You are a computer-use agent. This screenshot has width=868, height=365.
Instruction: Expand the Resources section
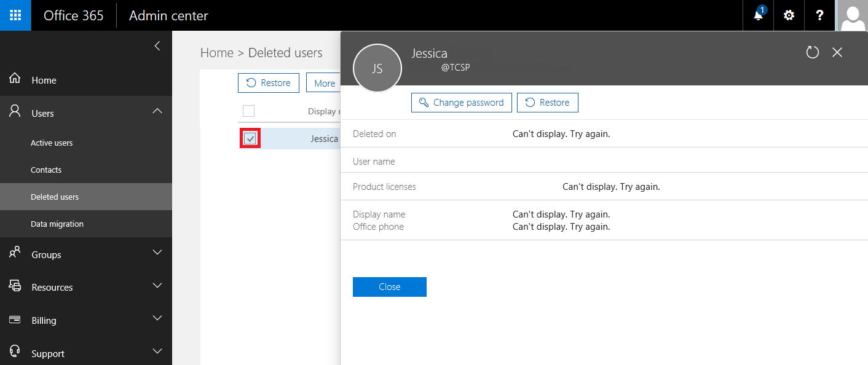click(x=157, y=286)
